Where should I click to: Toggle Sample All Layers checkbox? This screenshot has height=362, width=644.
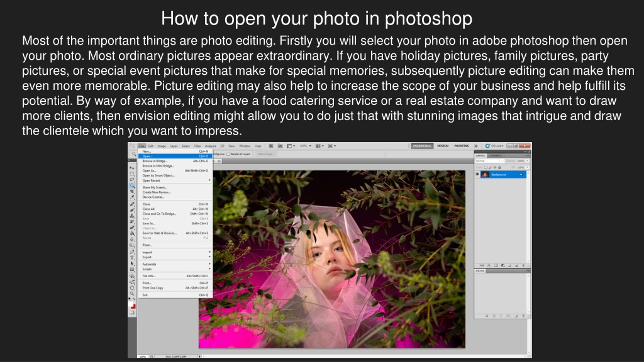point(228,155)
